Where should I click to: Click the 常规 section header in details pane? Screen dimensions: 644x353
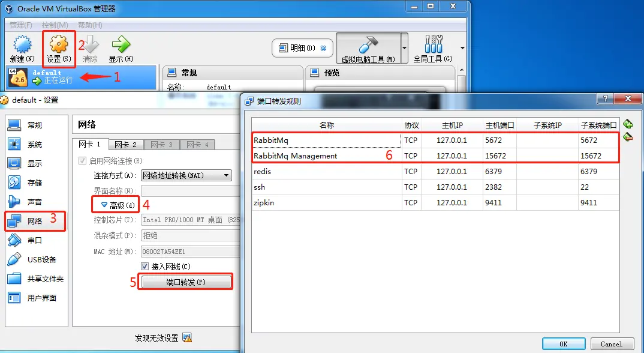(189, 73)
